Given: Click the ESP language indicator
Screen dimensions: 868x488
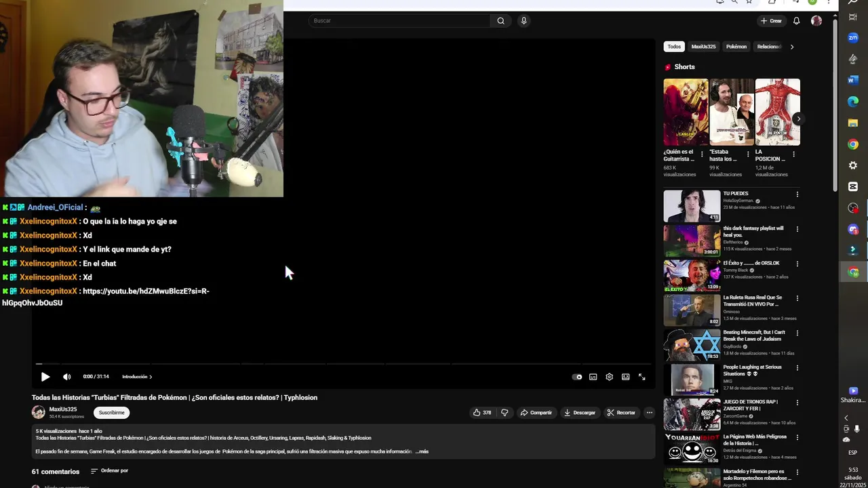Looking at the screenshot, I should pyautogui.click(x=852, y=452).
